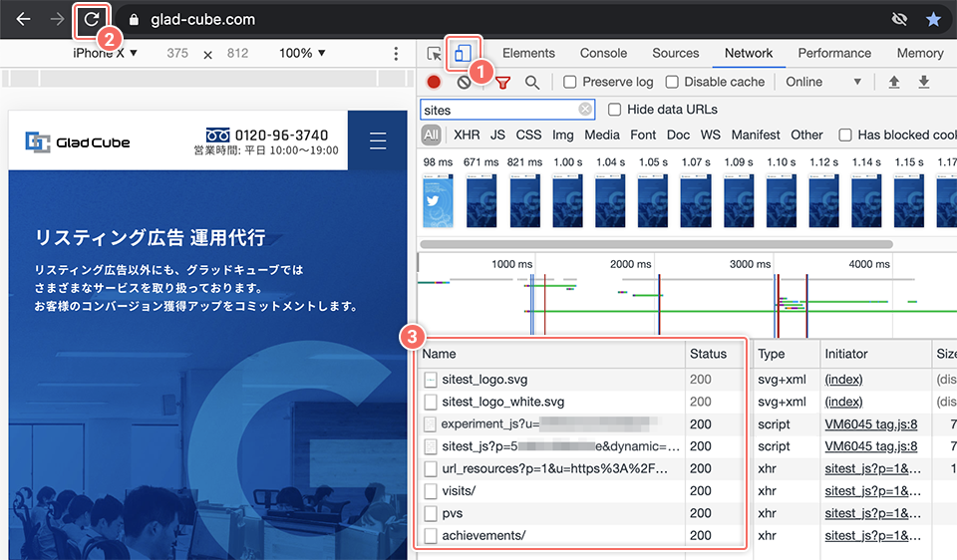Image resolution: width=957 pixels, height=560 pixels.
Task: Open the iPhone X device dropdown
Action: click(x=105, y=53)
